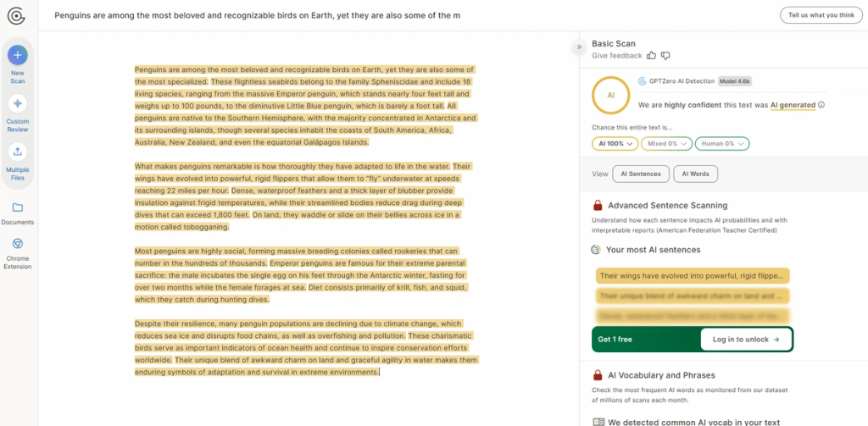The height and width of the screenshot is (426, 868).
Task: Expand the Mixed 0% dropdown
Action: pyautogui.click(x=666, y=143)
